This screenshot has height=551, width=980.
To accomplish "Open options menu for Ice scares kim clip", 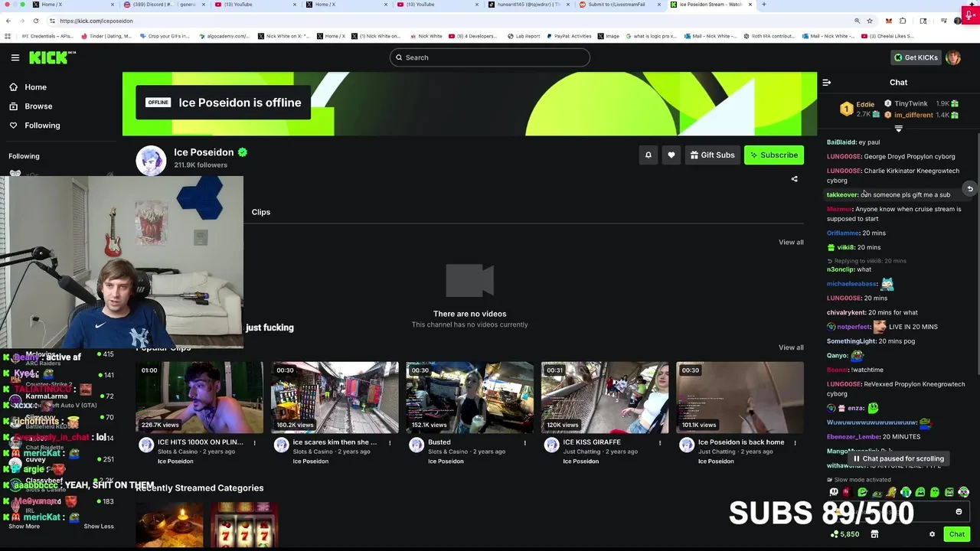I will 390,442.
